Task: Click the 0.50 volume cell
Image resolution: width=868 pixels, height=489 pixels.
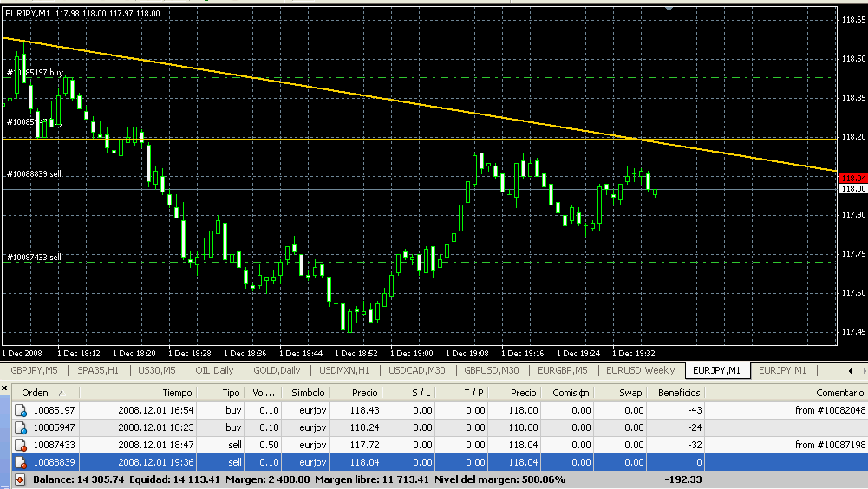Action: [x=270, y=445]
